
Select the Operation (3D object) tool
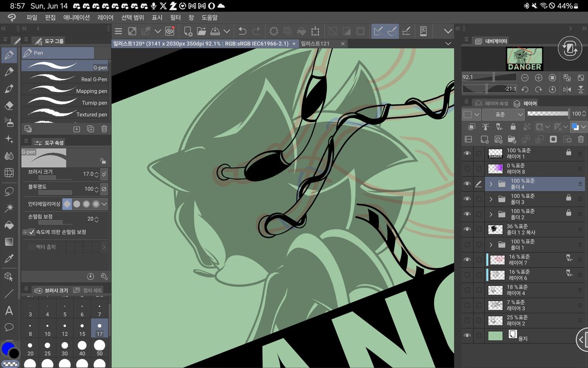point(9,277)
